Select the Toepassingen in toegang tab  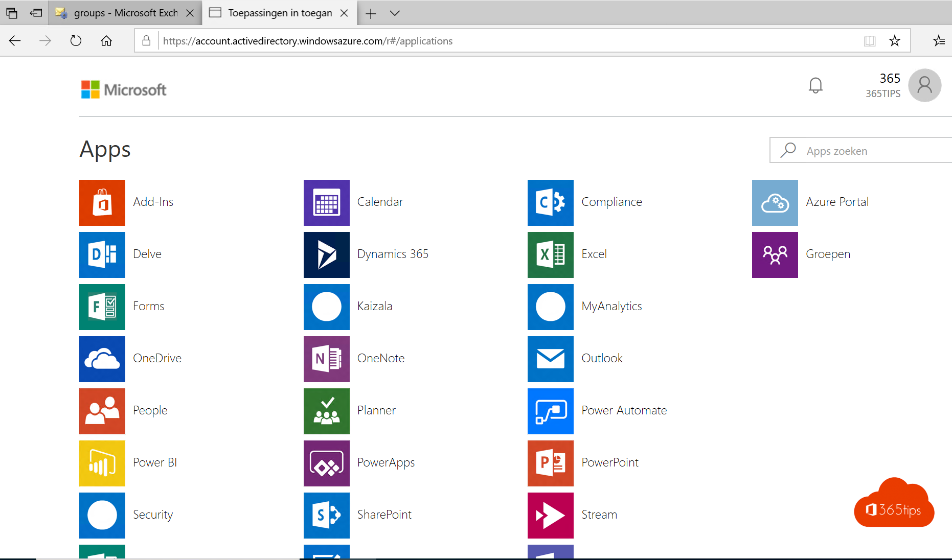[279, 13]
